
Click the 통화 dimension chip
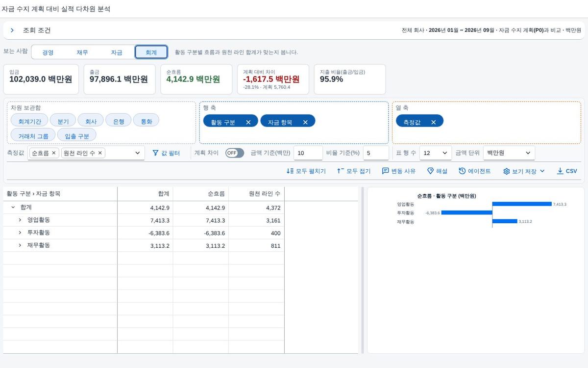(147, 121)
